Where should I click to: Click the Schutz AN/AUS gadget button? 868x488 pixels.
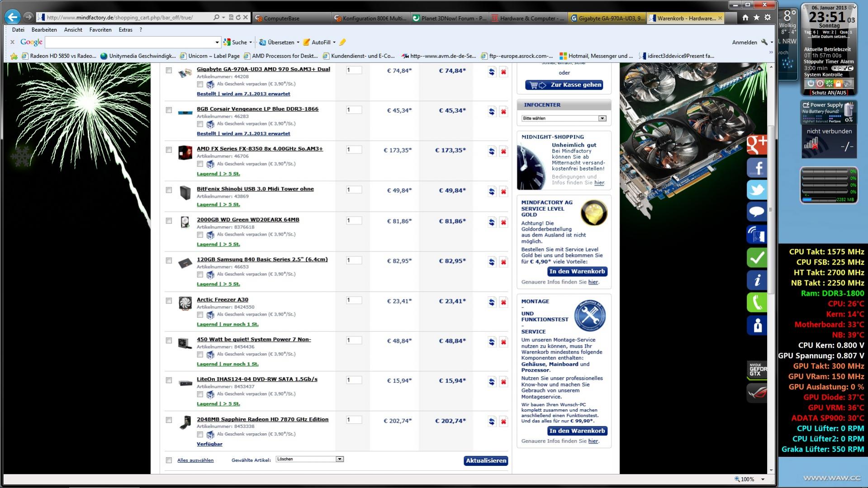(x=829, y=93)
